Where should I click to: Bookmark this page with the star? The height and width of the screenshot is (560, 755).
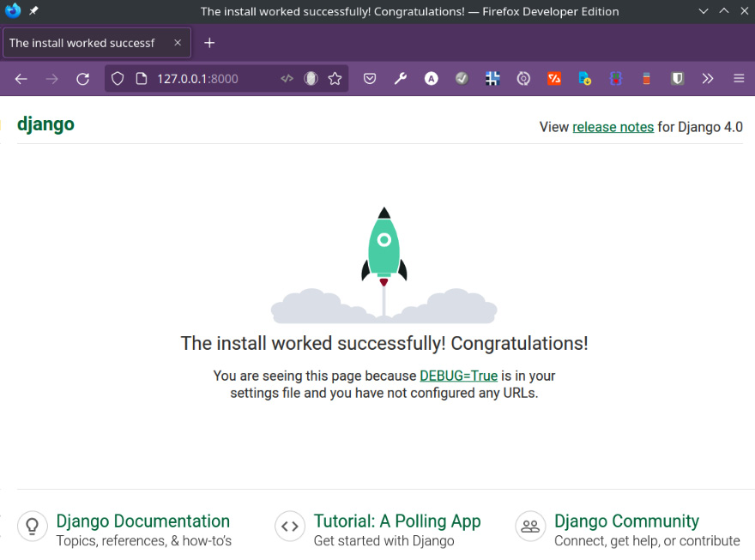pos(335,78)
